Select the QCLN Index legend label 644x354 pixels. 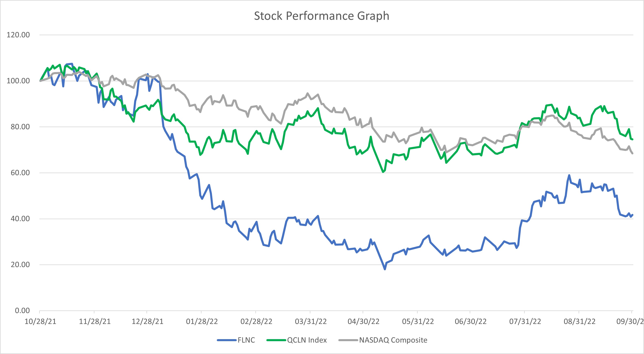(307, 340)
